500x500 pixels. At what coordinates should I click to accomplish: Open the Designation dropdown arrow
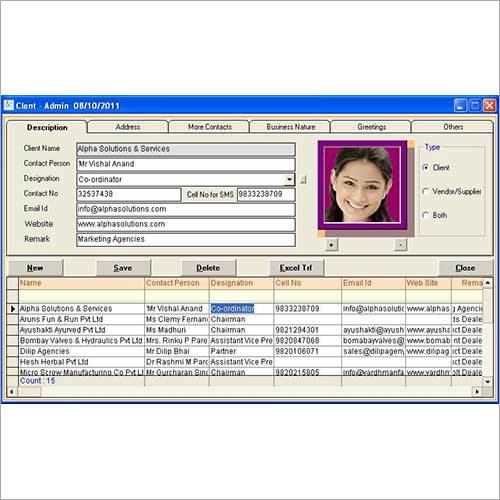click(289, 179)
